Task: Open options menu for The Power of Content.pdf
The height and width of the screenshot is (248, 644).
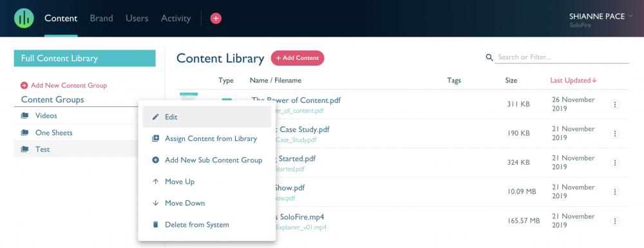Action: click(615, 104)
